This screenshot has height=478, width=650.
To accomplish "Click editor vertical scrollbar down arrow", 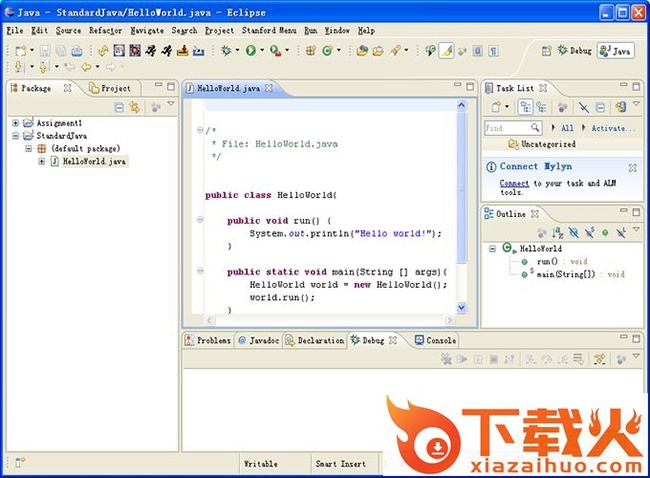I will tap(461, 307).
